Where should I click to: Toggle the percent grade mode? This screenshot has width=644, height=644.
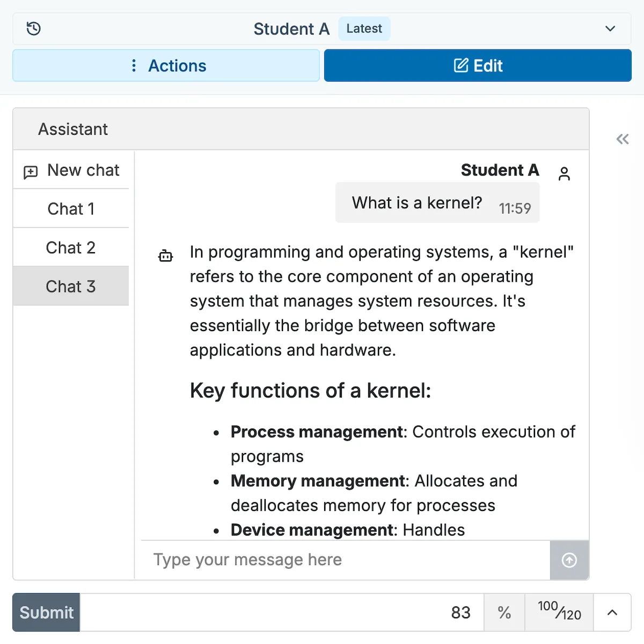[x=504, y=612]
